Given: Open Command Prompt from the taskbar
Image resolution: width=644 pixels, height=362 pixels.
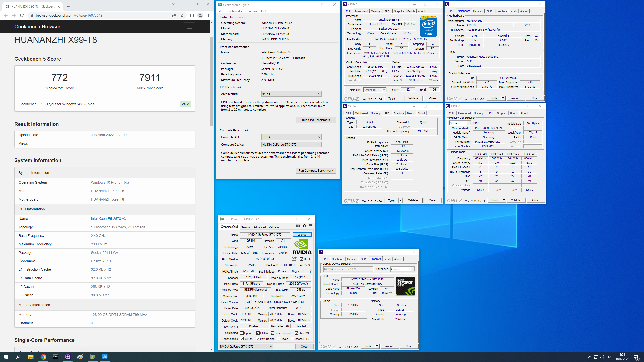Looking at the screenshot, I should pyautogui.click(x=55, y=357).
